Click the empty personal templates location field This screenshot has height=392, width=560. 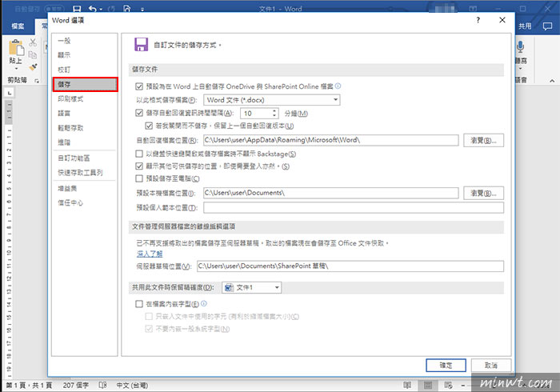click(354, 207)
